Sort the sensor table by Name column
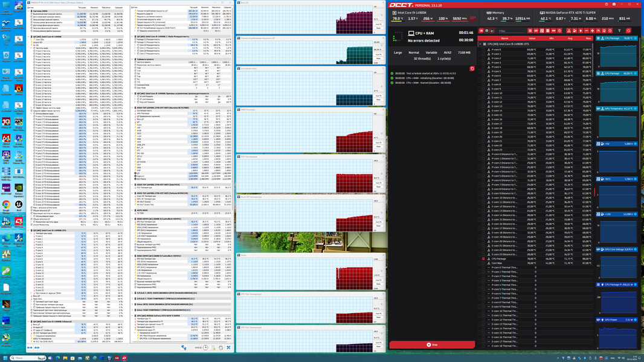Screen dimensions: 644x362 click(x=505, y=38)
